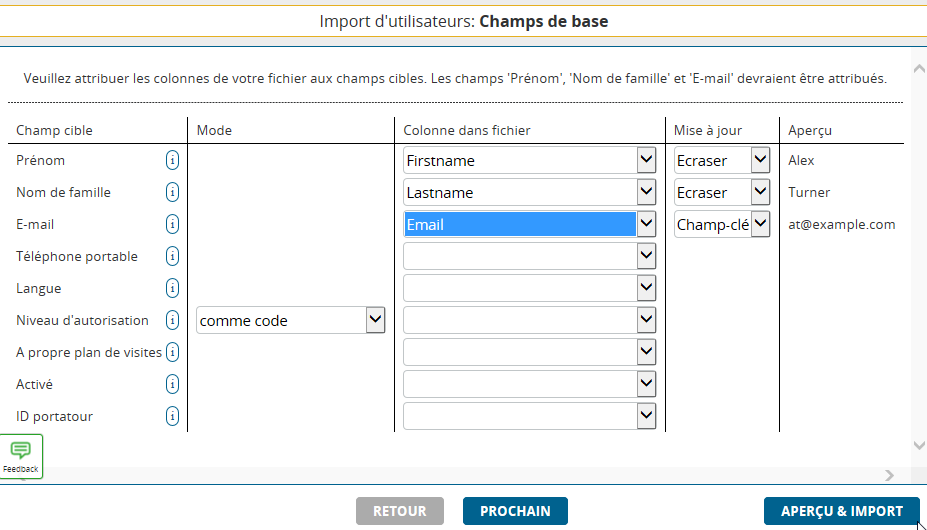Click the ID portatour info icon
This screenshot has height=530, width=927.
(x=172, y=416)
